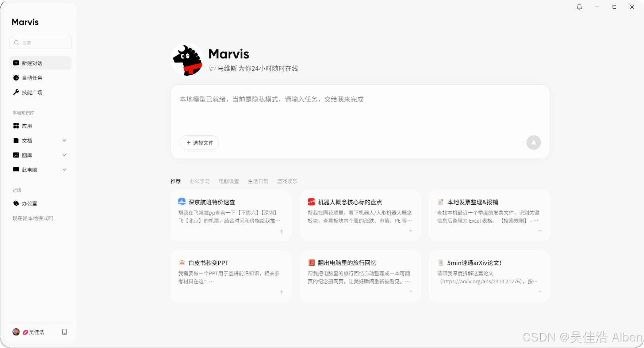Click the 办公室 conversation icon
This screenshot has width=644, height=348.
pyautogui.click(x=16, y=203)
